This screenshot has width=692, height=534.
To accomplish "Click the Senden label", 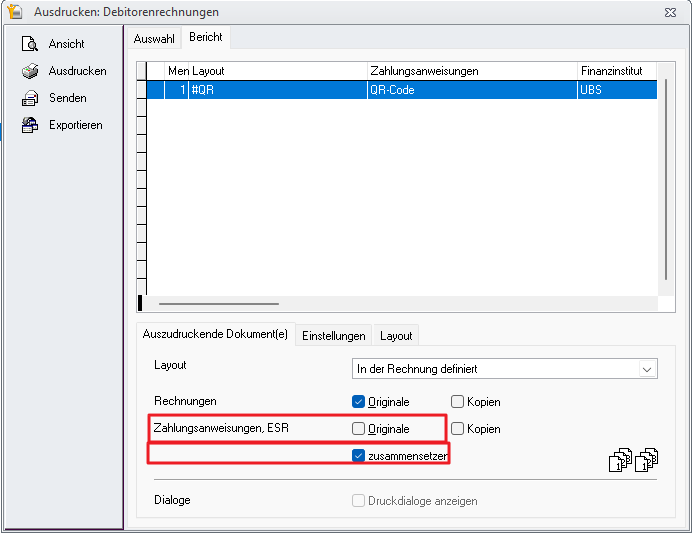I will click(x=68, y=98).
